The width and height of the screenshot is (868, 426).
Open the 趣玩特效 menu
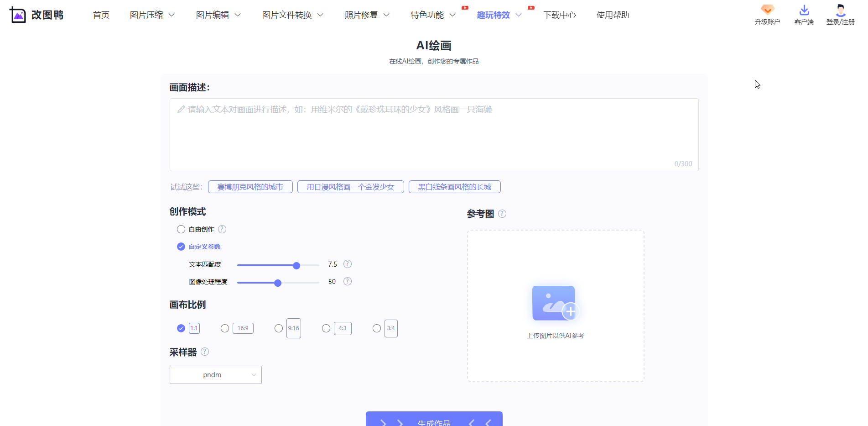pyautogui.click(x=494, y=15)
